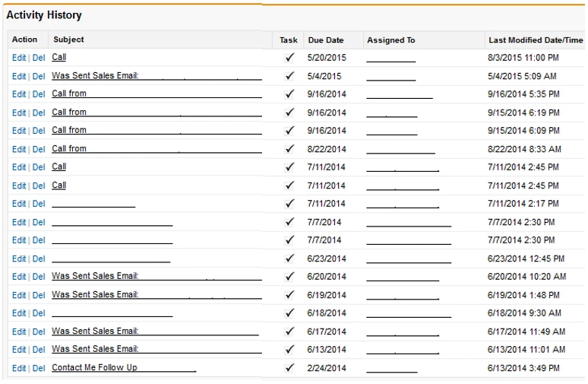The image size is (588, 384).
Task: Edit the Call from row modified 6:09 PM
Action: tap(19, 131)
